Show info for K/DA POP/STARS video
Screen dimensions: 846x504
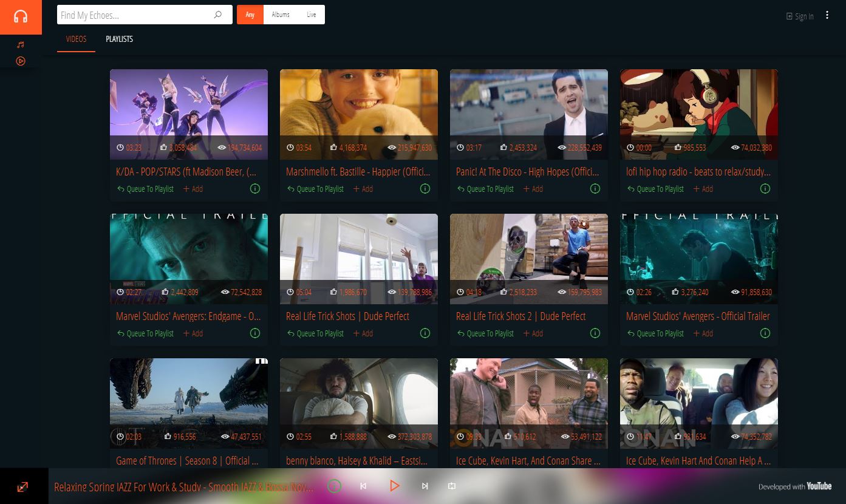point(255,189)
